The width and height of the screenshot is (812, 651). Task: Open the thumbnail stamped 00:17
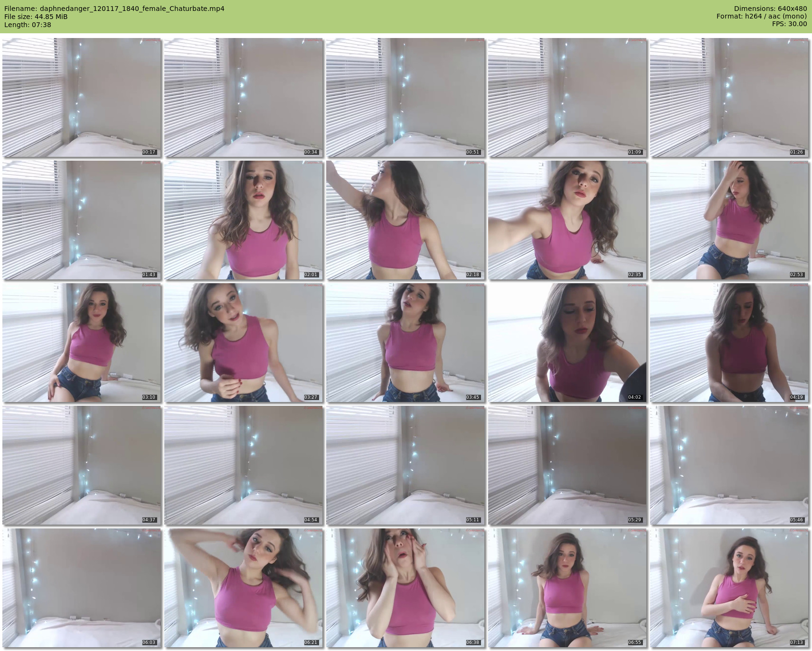pos(82,97)
